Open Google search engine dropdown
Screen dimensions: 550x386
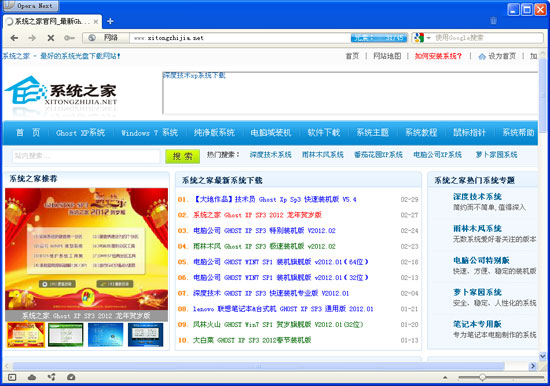tap(428, 38)
